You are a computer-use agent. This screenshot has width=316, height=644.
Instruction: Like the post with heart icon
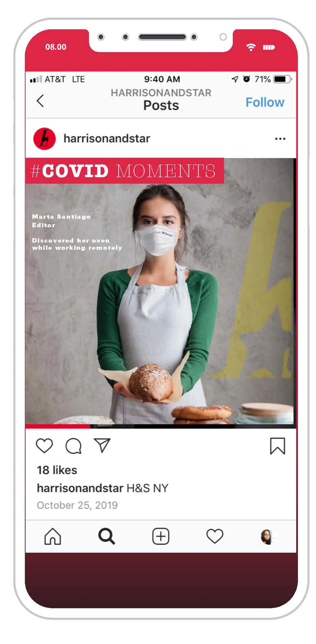pos(44,446)
